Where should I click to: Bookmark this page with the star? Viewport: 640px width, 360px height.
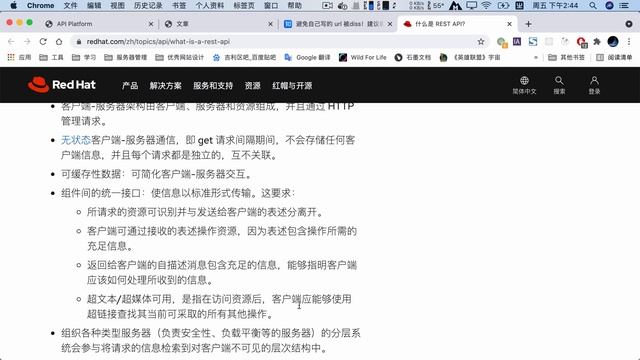click(x=481, y=41)
